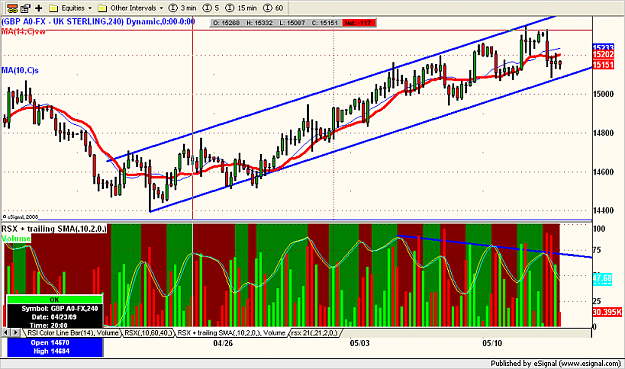
Task: Click the 05/03 date axis label
Action: [360, 343]
